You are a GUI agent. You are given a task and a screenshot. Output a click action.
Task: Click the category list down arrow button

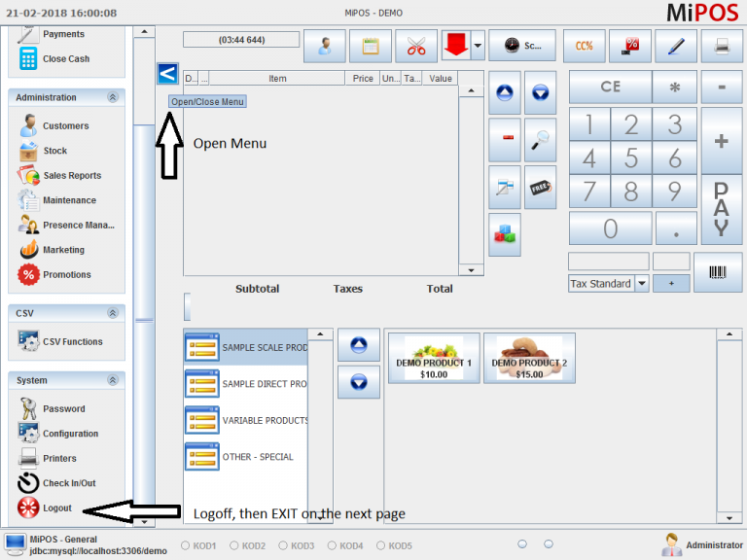pyautogui.click(x=359, y=382)
